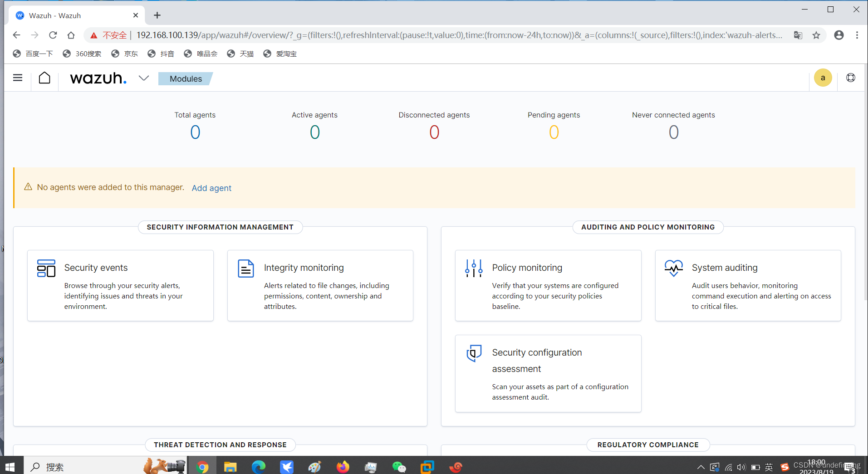The height and width of the screenshot is (474, 868).
Task: Open the user avatar 'a' menu
Action: click(x=823, y=78)
